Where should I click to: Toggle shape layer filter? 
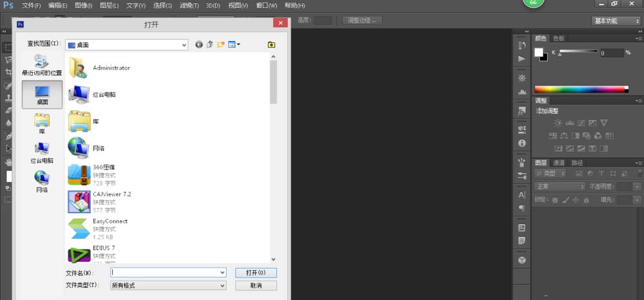pos(613,174)
